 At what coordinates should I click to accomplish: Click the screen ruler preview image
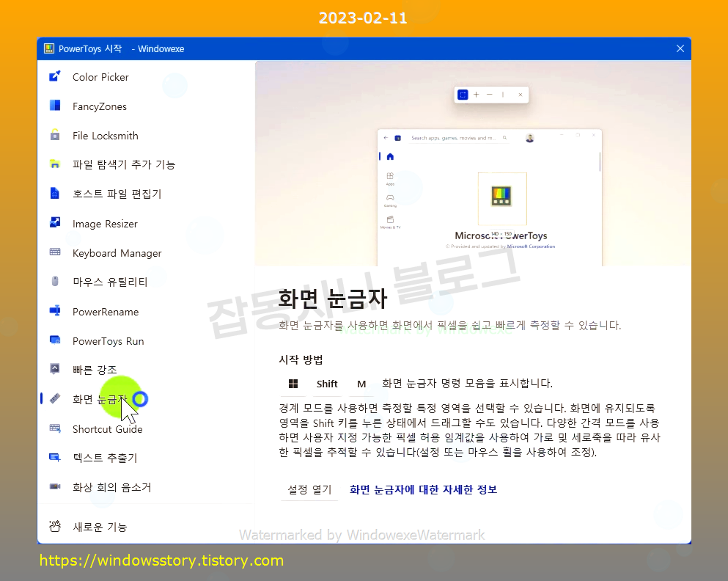[x=473, y=164]
